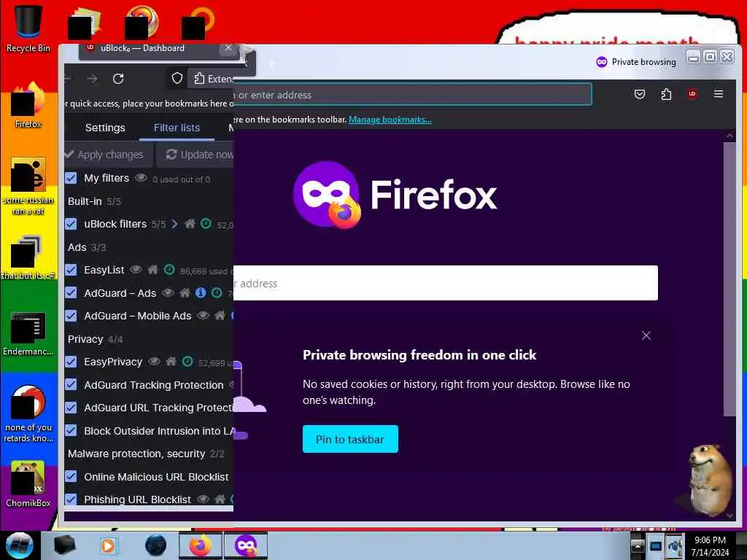The width and height of the screenshot is (747, 560).
Task: Uncheck AdGuard Tracking Protection checkbox
Action: click(71, 385)
